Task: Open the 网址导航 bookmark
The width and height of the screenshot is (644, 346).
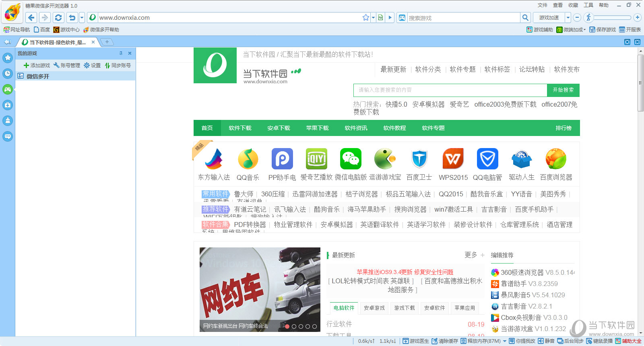Action: tap(17, 29)
